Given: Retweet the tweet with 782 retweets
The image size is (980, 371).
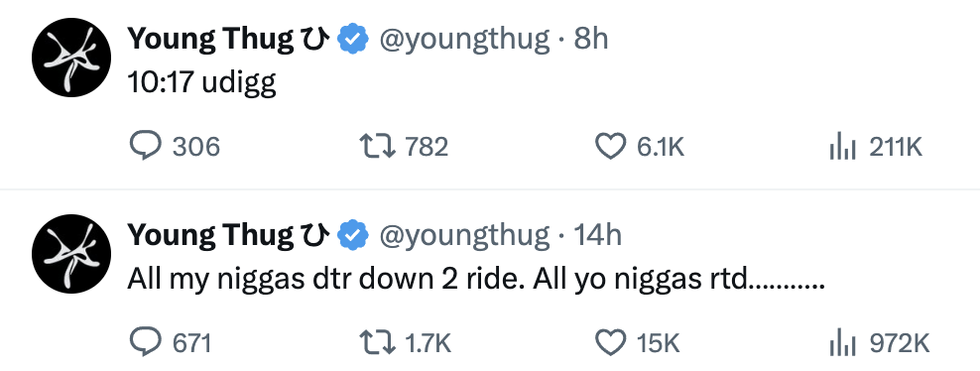Looking at the screenshot, I should [377, 147].
